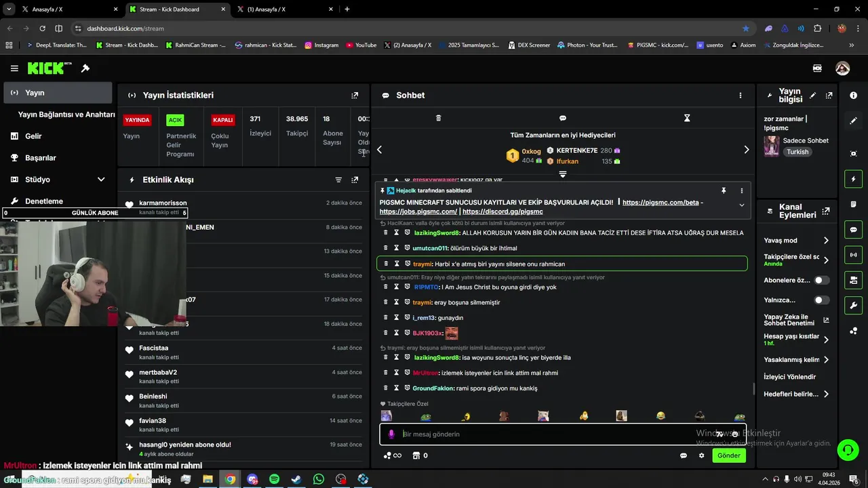
Task: Click info icon in right rail
Action: click(853, 96)
